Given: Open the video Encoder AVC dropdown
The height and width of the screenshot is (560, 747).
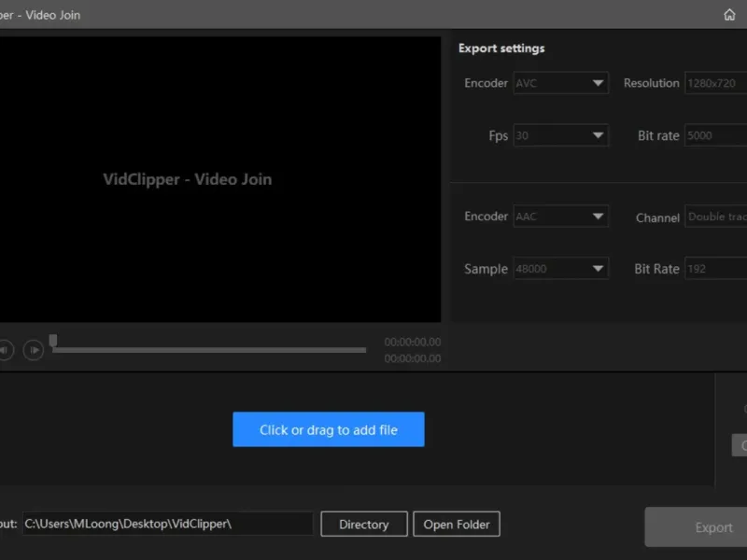Looking at the screenshot, I should pyautogui.click(x=561, y=83).
